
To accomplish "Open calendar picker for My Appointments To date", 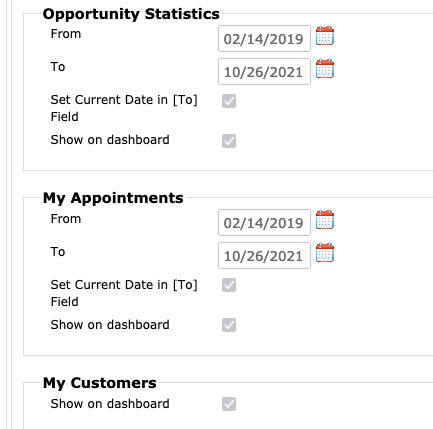I will coord(325,252).
